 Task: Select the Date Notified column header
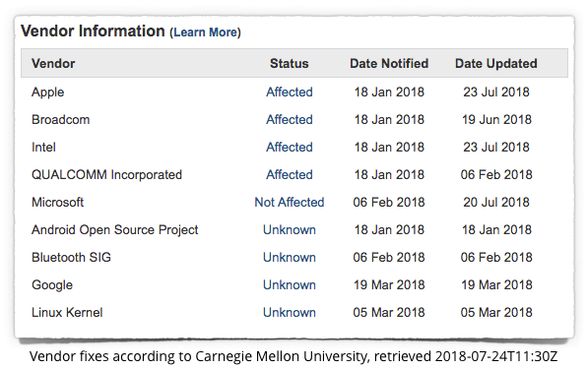point(389,63)
